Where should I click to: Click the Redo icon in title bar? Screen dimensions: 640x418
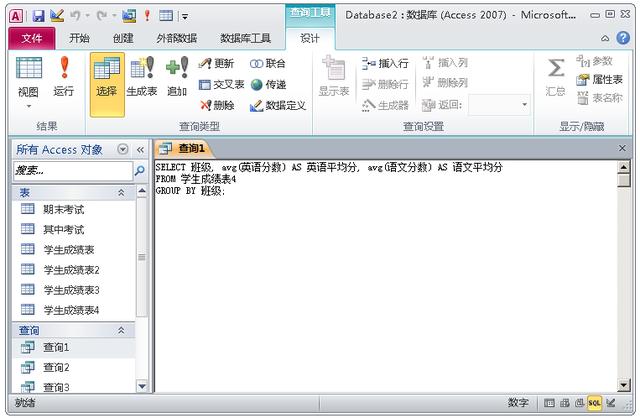[x=102, y=16]
